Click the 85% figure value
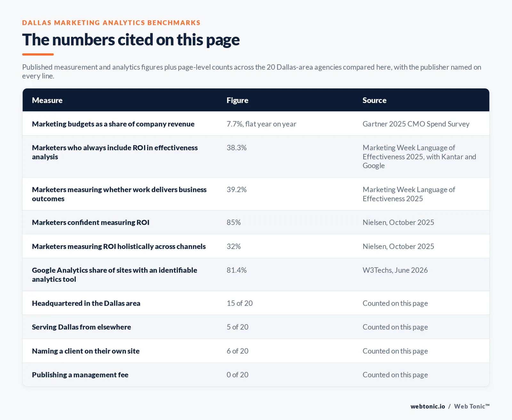This screenshot has width=512, height=420. [234, 222]
